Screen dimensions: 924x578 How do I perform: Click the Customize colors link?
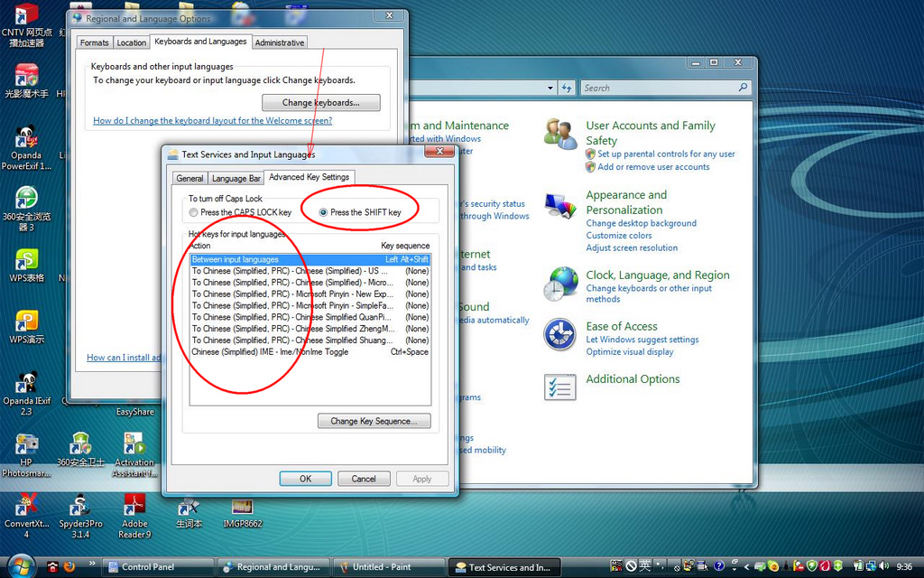coord(619,236)
